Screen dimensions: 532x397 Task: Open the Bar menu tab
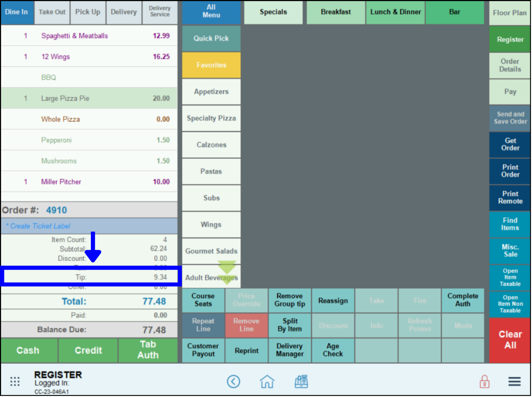(455, 12)
